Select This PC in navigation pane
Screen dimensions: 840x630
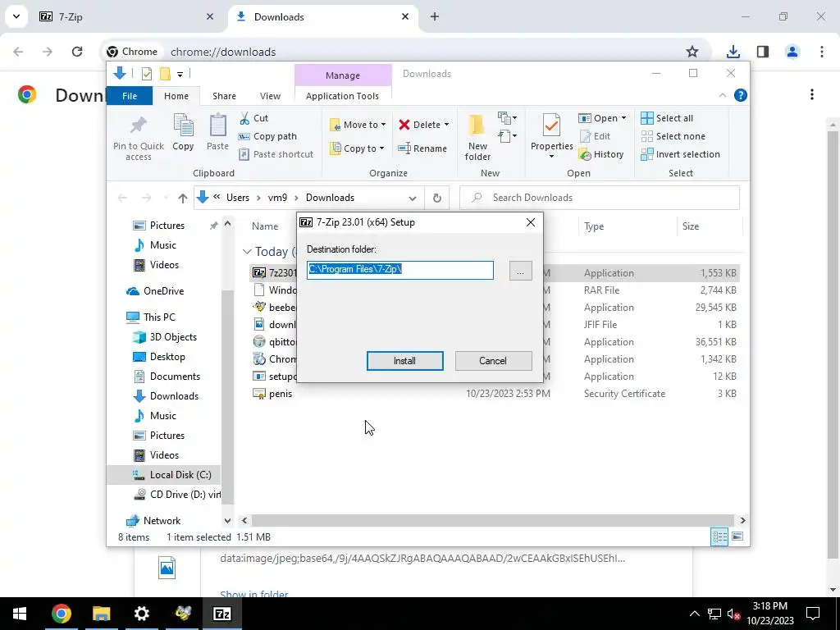point(151,317)
